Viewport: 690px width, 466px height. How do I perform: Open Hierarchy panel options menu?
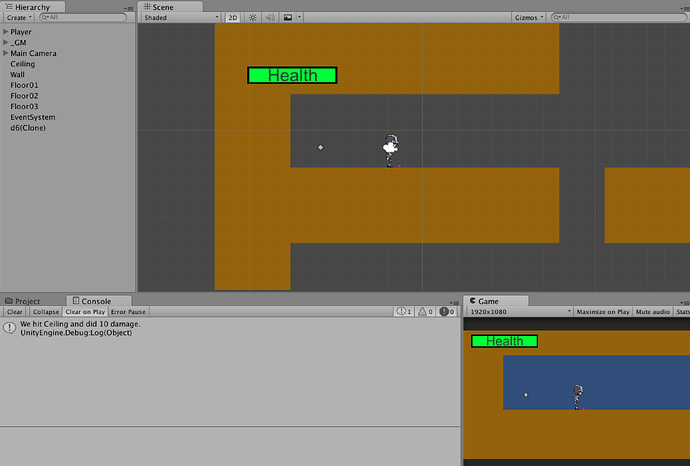coord(128,8)
